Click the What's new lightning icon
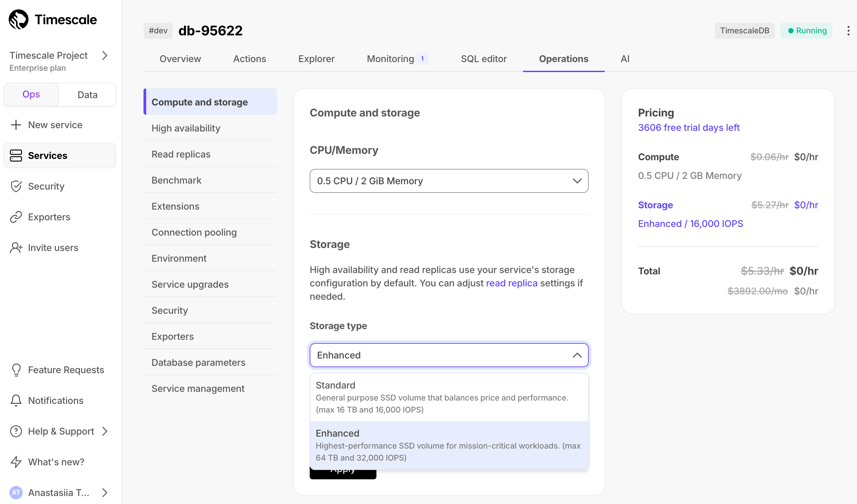The image size is (857, 504). pos(16,462)
